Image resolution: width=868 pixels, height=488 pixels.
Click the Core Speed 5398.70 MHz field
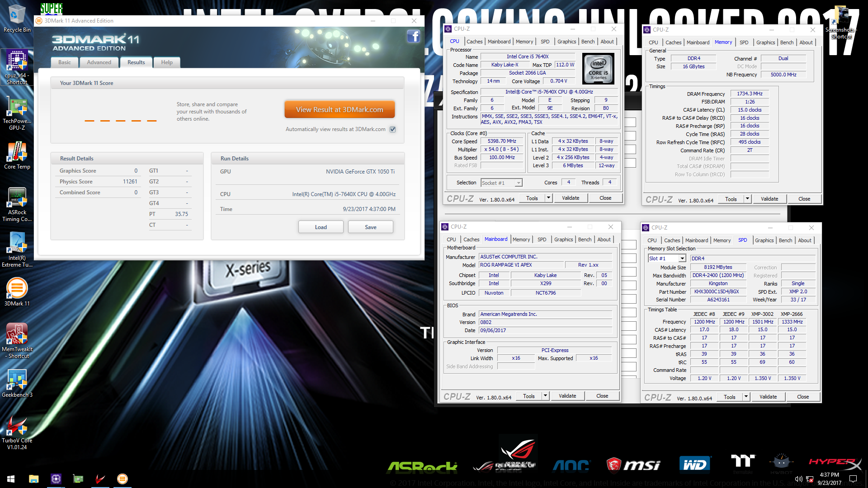click(x=502, y=141)
